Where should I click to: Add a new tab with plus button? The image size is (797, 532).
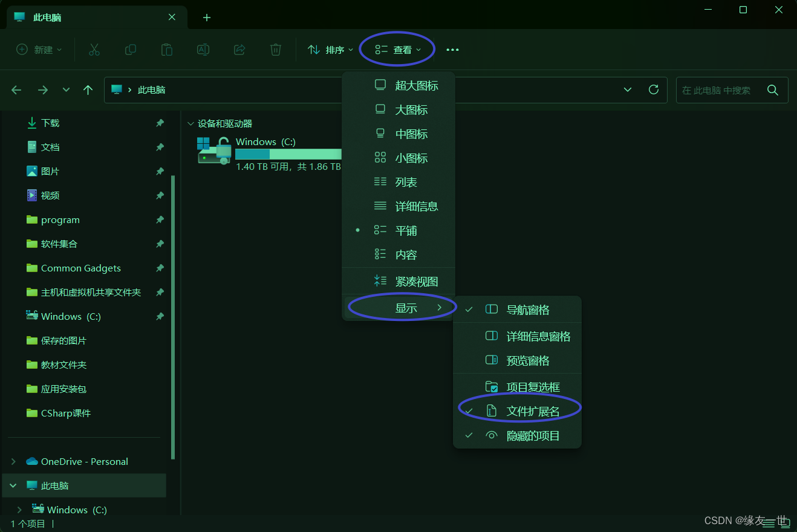coord(207,18)
